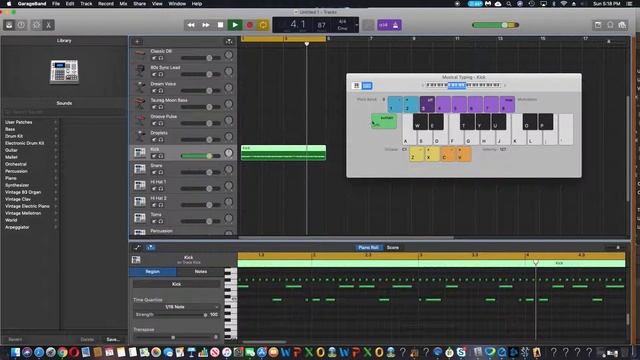Viewport: 640px width, 360px height.
Task: Expand Vintage Electric Piano category
Action: pos(56,206)
